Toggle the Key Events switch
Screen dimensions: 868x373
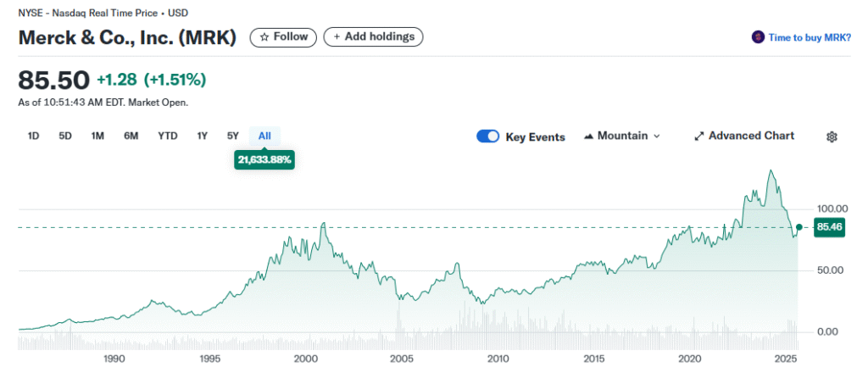[488, 136]
